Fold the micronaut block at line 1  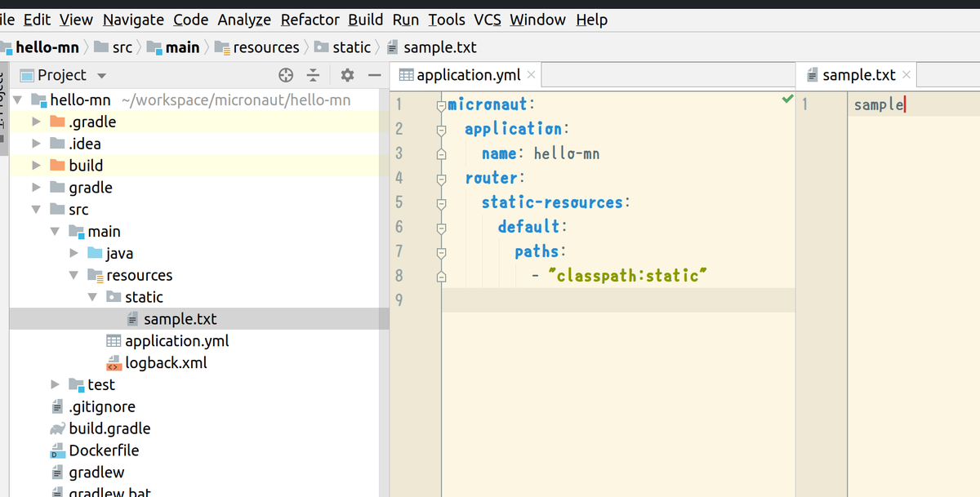coord(442,105)
